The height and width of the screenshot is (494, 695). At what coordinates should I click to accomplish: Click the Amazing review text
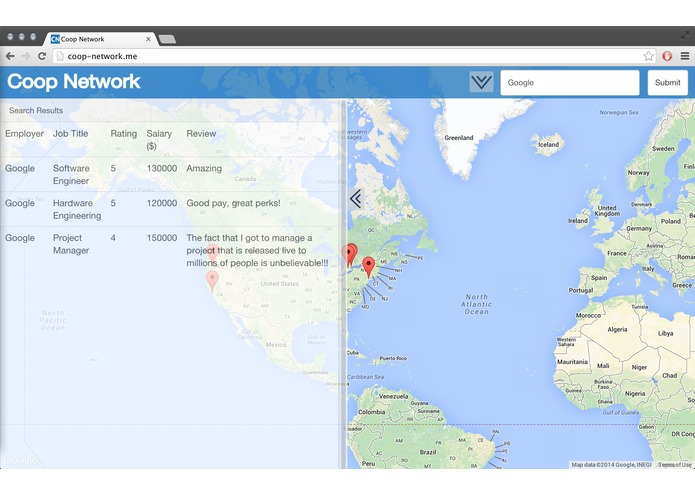pyautogui.click(x=204, y=168)
